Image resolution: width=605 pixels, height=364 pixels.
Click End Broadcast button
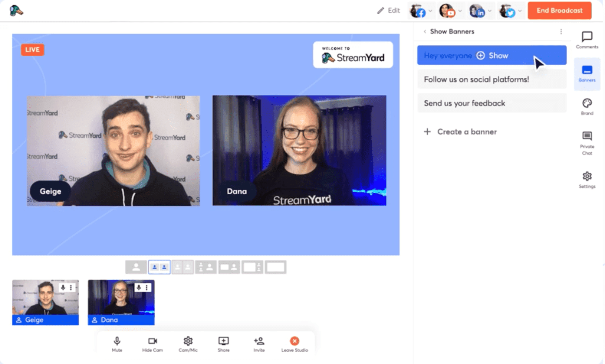(559, 11)
